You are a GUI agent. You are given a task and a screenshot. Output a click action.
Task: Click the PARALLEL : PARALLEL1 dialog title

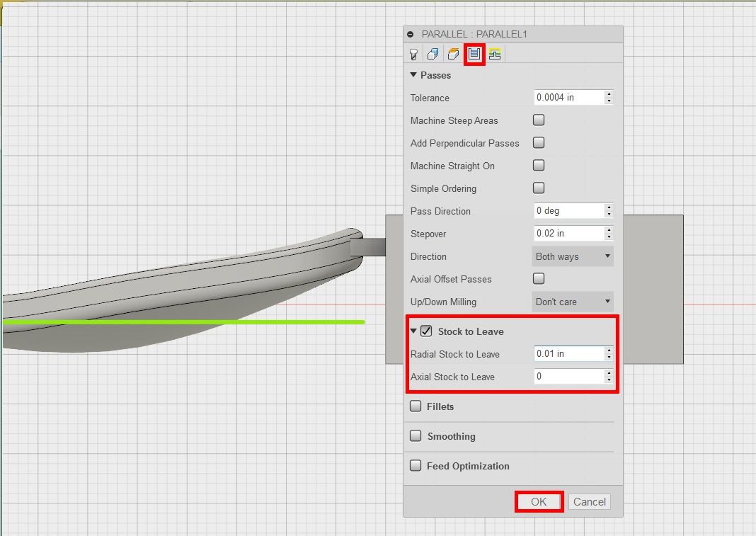474,34
